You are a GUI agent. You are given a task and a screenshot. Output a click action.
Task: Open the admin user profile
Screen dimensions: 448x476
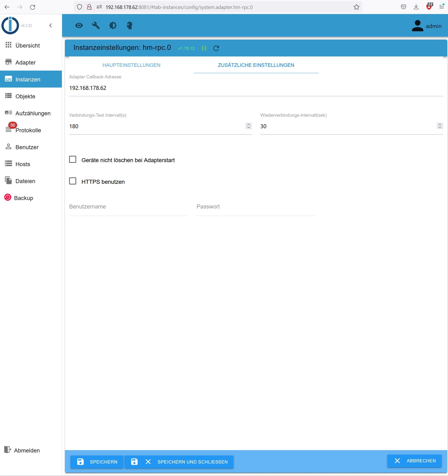(x=427, y=26)
